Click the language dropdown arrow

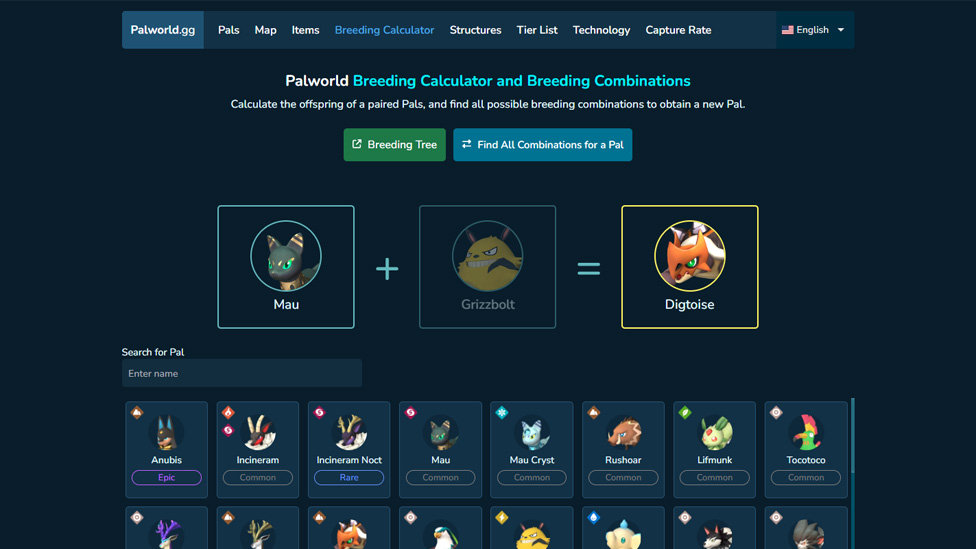[841, 30]
